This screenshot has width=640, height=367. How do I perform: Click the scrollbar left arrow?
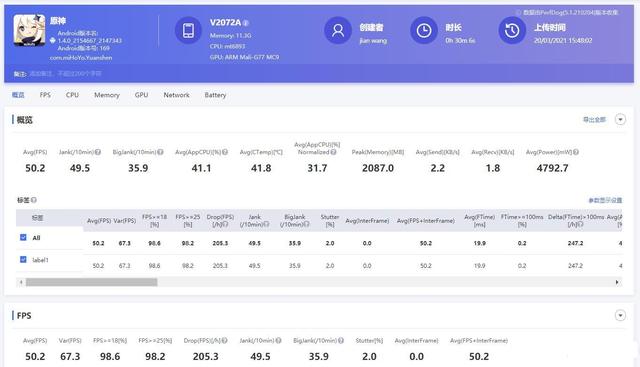click(x=21, y=282)
